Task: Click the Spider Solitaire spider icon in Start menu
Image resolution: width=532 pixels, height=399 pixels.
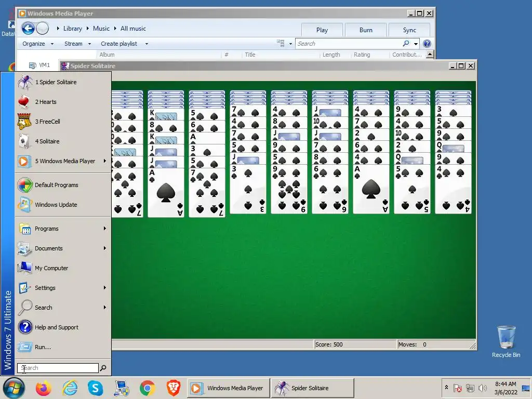Action: (x=25, y=82)
